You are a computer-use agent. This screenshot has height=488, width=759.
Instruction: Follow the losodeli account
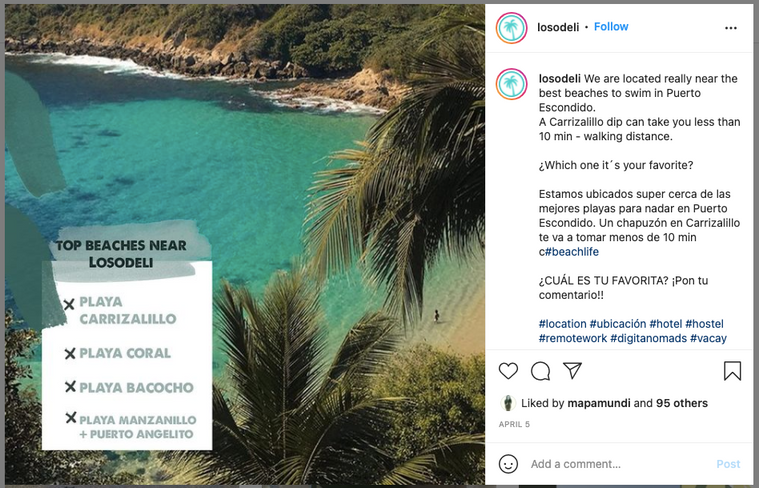611,27
